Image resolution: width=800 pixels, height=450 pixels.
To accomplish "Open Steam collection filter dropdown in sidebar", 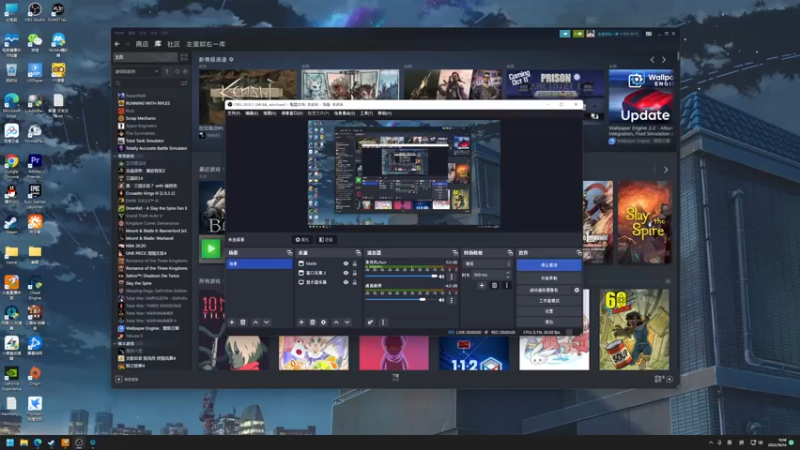I will point(137,72).
